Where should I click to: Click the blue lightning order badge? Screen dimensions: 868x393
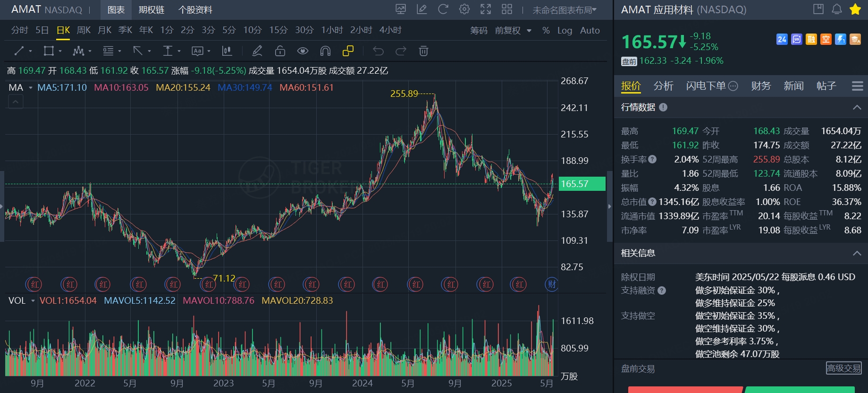pyautogui.click(x=841, y=39)
